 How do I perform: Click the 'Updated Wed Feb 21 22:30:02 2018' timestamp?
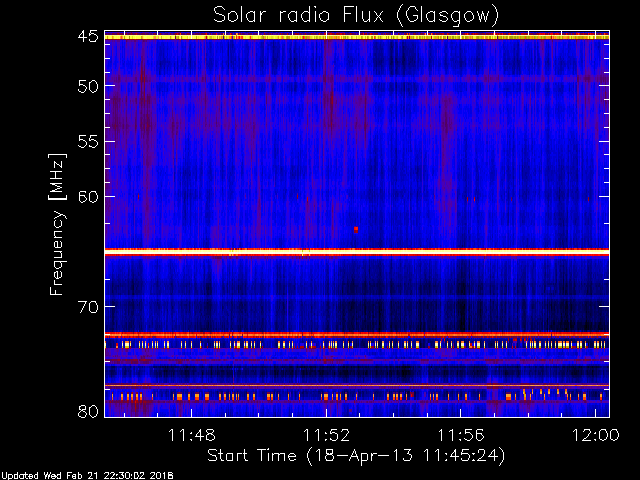click(87, 476)
